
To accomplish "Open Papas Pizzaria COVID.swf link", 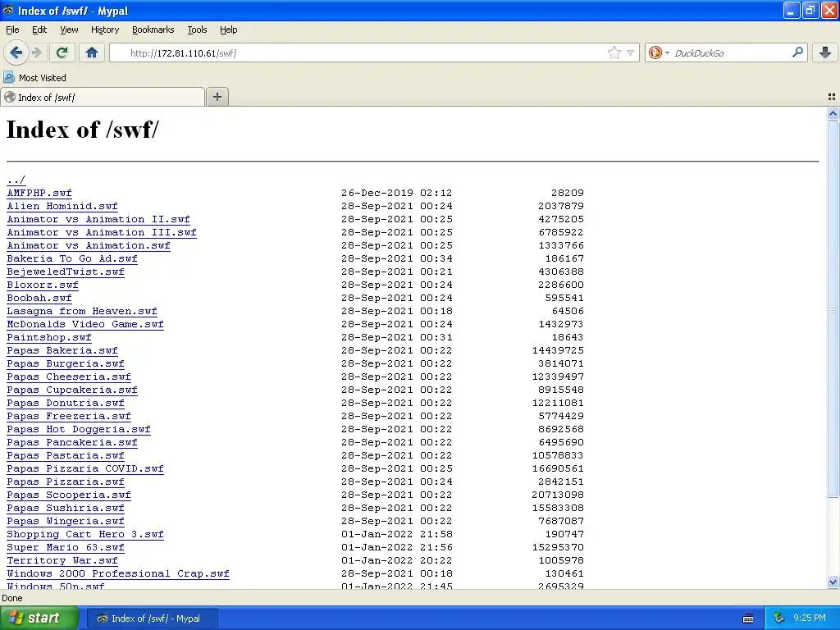I will (85, 468).
